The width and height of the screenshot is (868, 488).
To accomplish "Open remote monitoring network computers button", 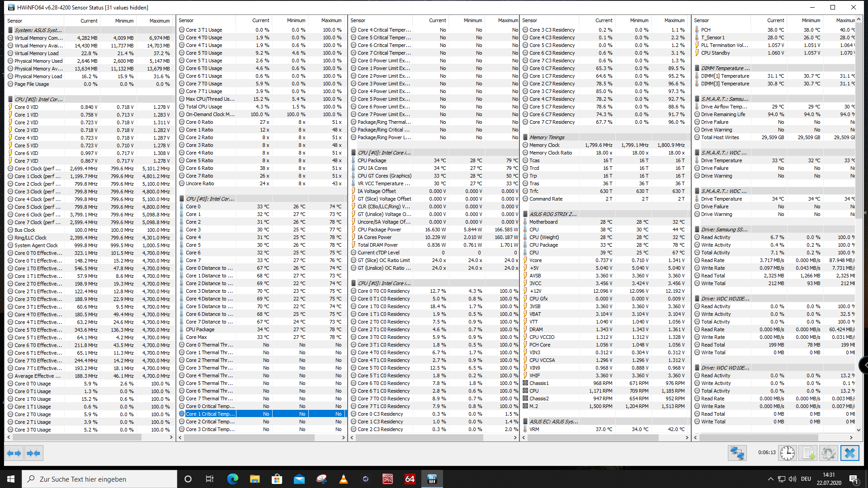I will 737,453.
